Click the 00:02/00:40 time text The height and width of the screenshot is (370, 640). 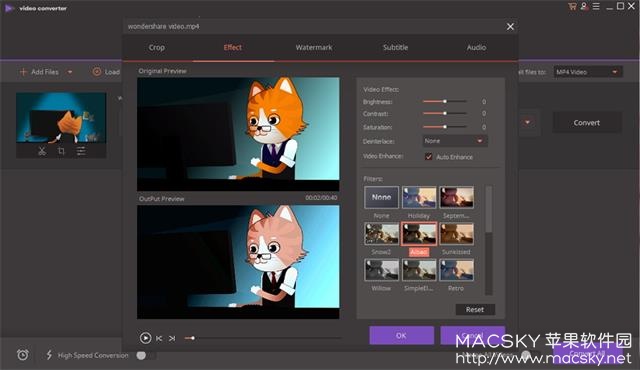pos(321,198)
